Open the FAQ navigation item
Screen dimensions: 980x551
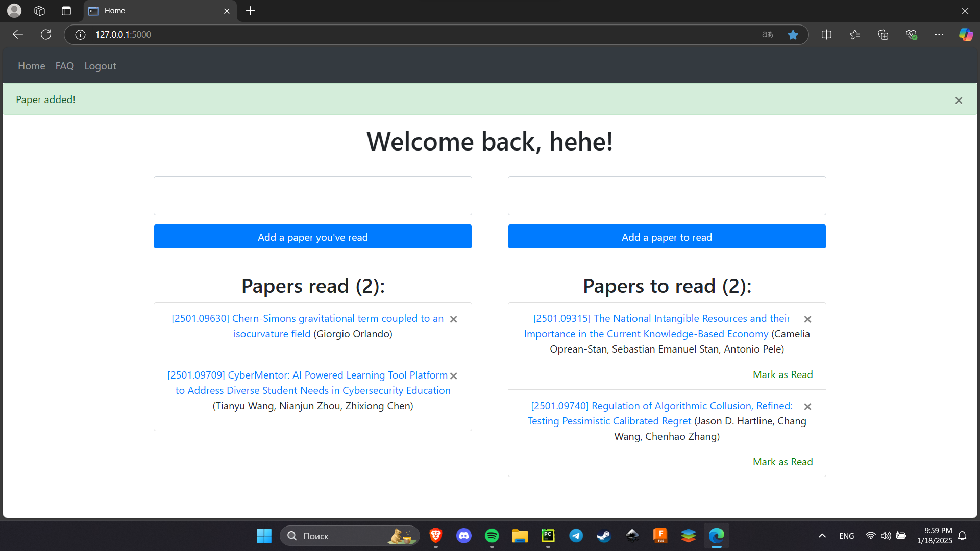coord(65,66)
